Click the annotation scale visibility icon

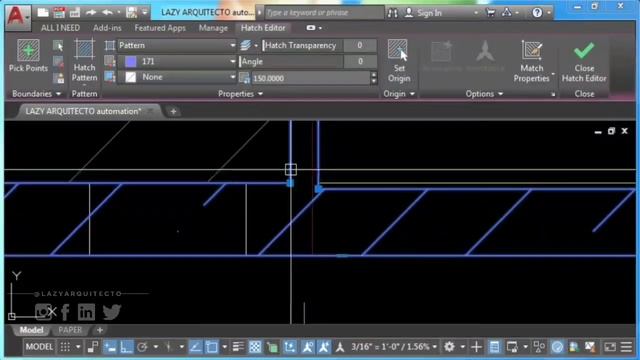click(308, 347)
